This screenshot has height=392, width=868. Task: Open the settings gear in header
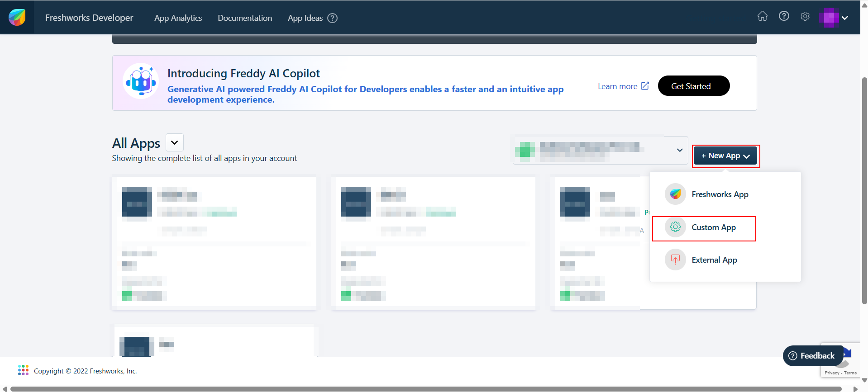click(805, 16)
